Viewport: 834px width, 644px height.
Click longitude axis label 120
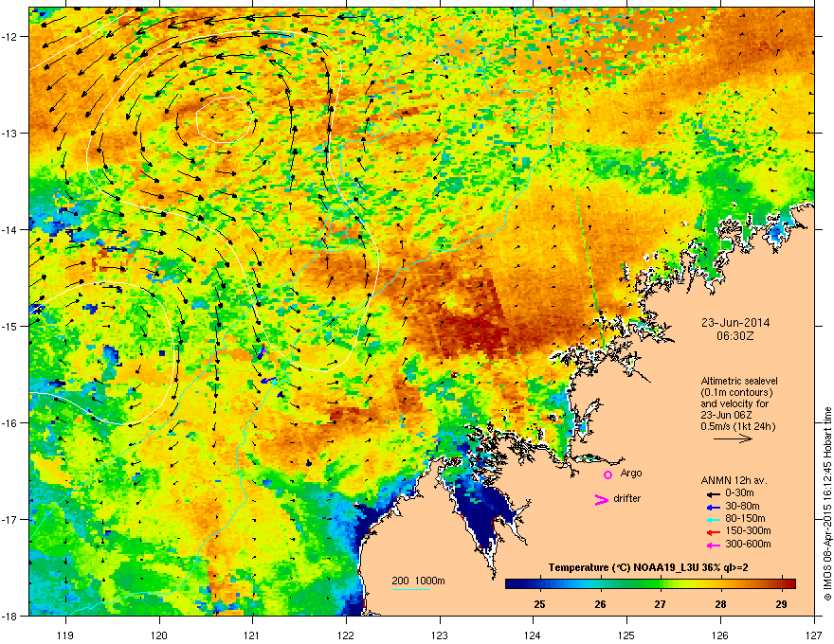[x=159, y=635]
